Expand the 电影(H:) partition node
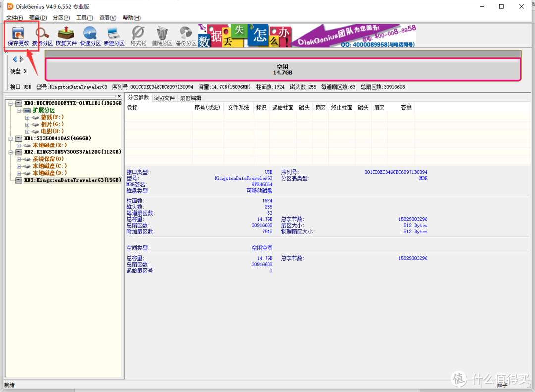This screenshot has height=392, width=535. pyautogui.click(x=27, y=132)
